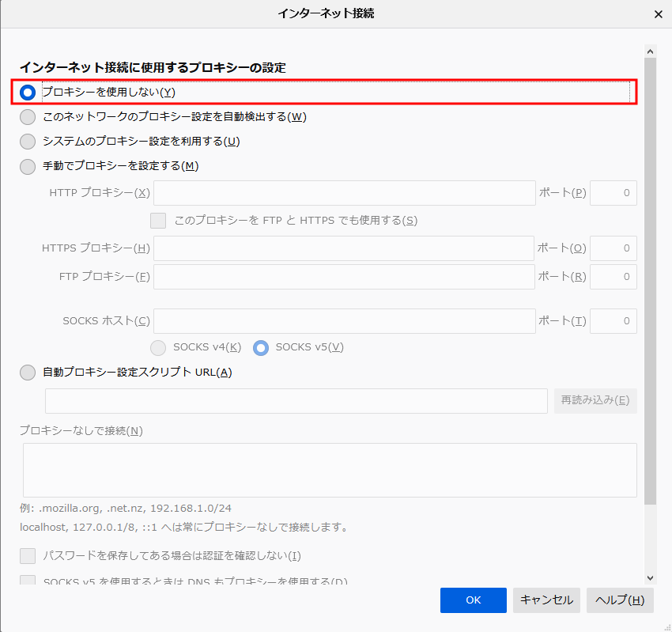
Task: Click the プロキシーなしで接続 text area
Action: click(x=330, y=470)
